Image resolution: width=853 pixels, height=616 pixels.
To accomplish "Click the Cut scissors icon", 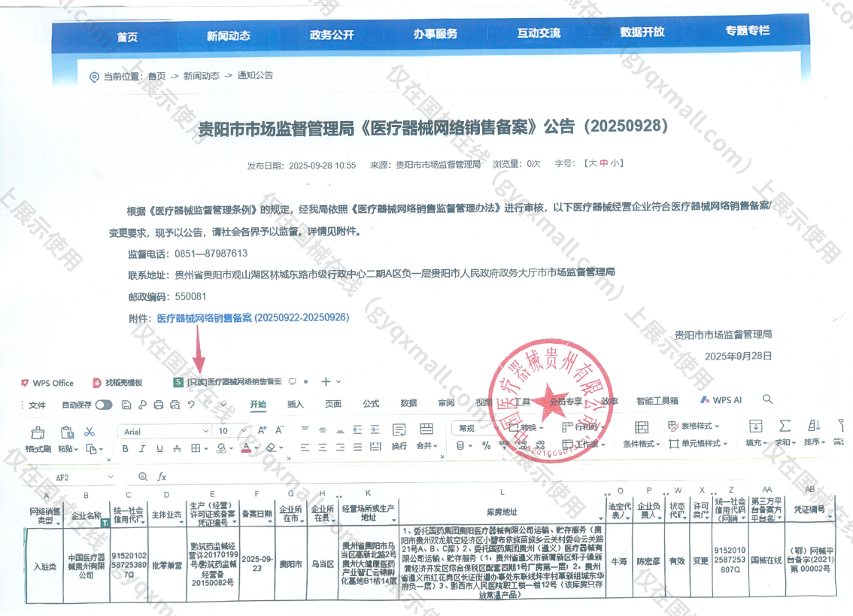I will tap(90, 432).
